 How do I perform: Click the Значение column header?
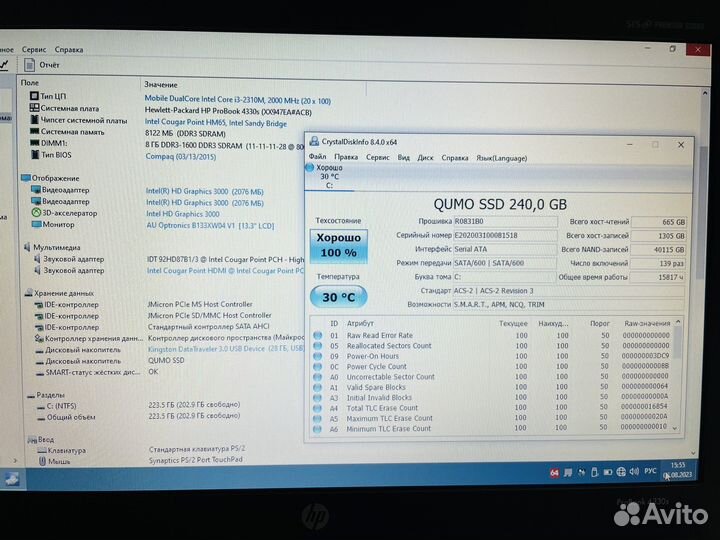(161, 84)
